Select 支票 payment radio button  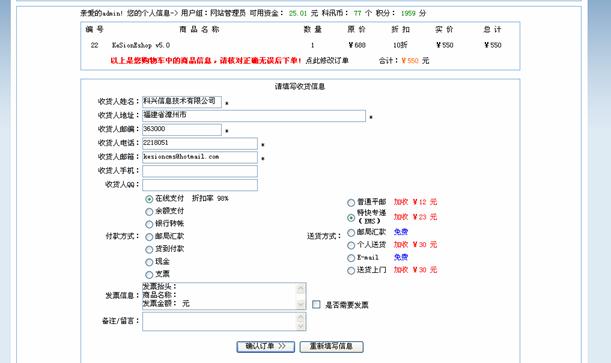(x=149, y=275)
